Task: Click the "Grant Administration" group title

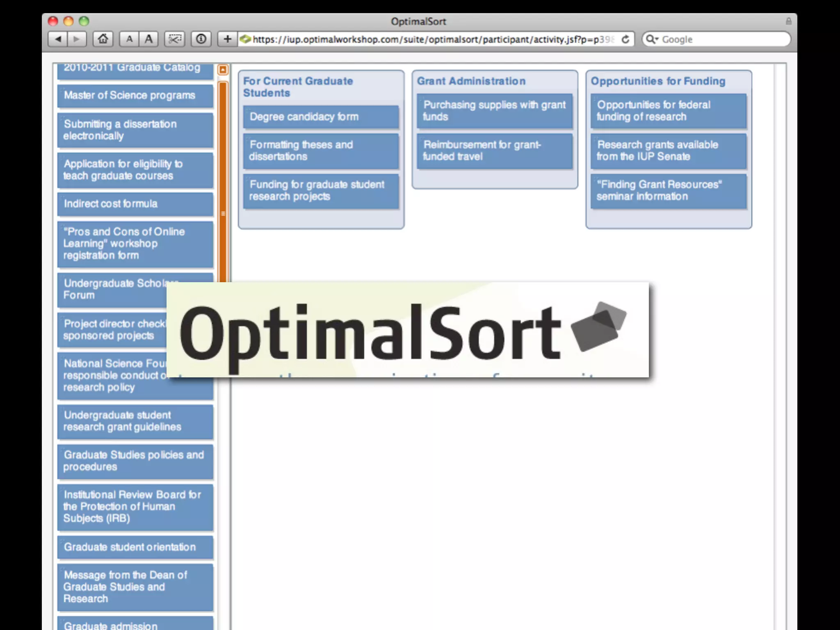Action: pos(471,81)
